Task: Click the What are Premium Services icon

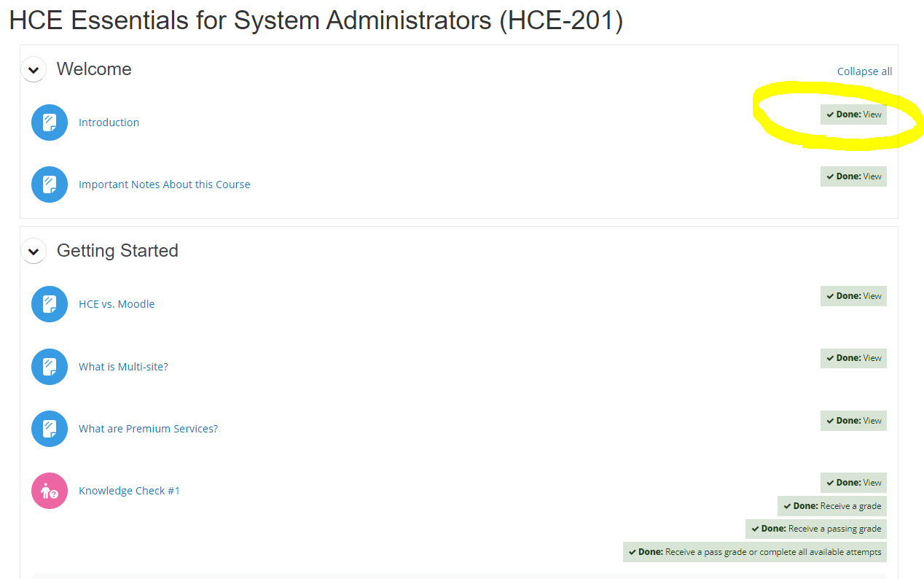Action: tap(50, 429)
